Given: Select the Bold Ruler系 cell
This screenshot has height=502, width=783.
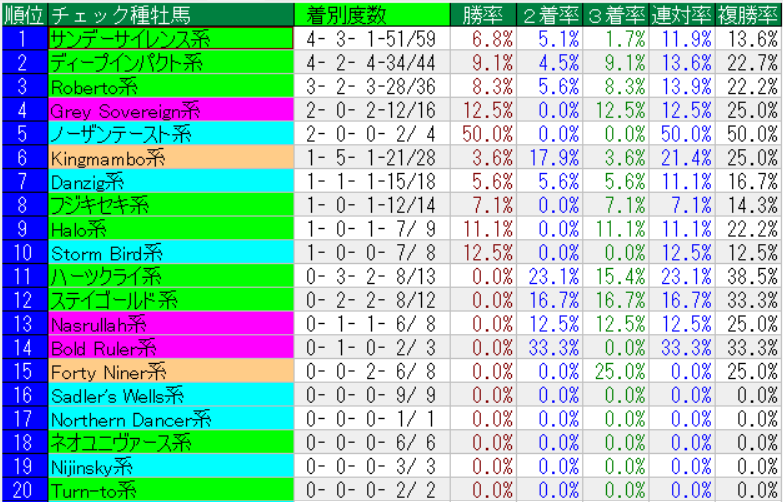Looking at the screenshot, I should pos(171,347).
